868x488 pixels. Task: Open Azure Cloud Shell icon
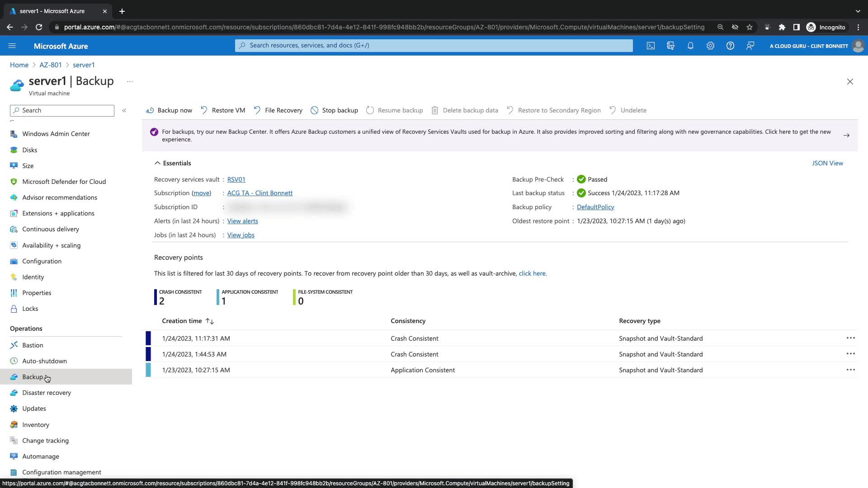(651, 46)
